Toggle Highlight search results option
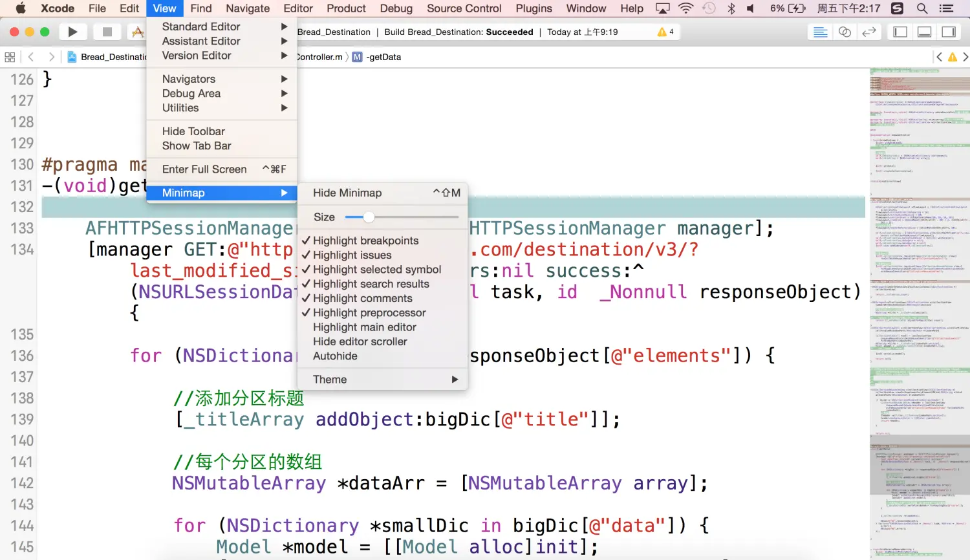The width and height of the screenshot is (970, 560). (382, 284)
